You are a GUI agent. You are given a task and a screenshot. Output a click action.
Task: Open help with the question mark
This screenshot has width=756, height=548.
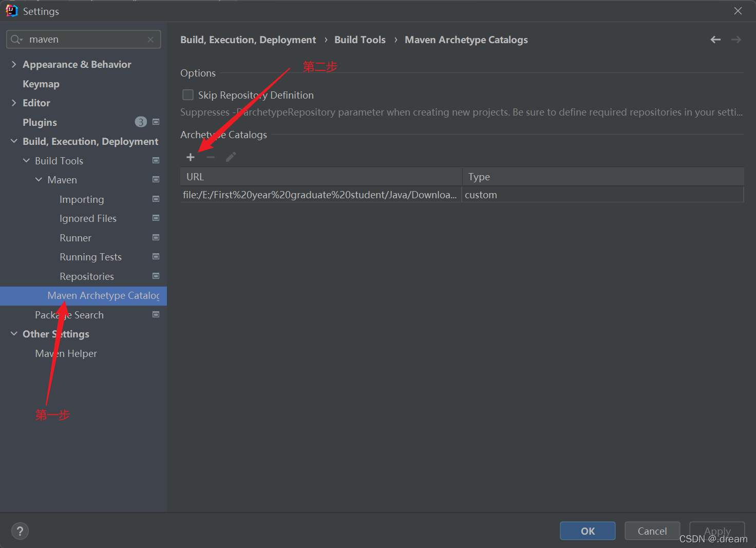tap(20, 531)
